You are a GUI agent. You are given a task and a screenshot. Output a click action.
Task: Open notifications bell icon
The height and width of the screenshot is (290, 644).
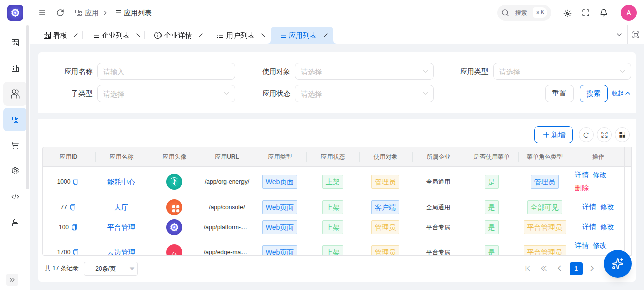[x=604, y=13]
